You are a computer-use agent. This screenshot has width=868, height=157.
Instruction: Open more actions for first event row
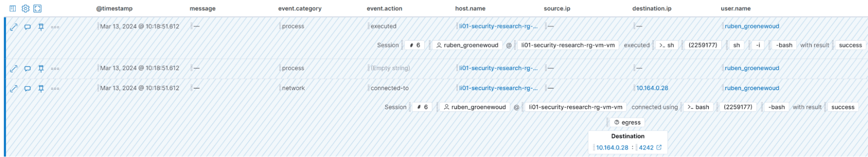(x=55, y=27)
